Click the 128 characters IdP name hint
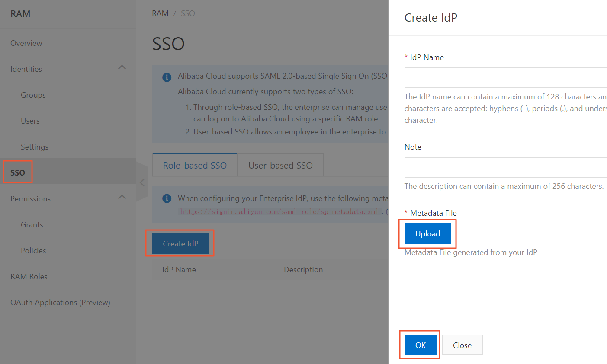This screenshot has width=607, height=364. [505, 109]
